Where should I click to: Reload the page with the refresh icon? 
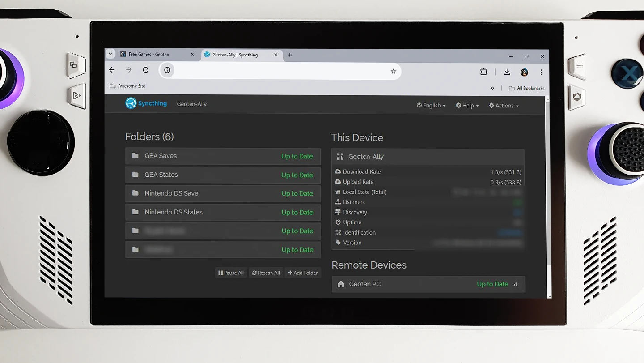(x=145, y=70)
